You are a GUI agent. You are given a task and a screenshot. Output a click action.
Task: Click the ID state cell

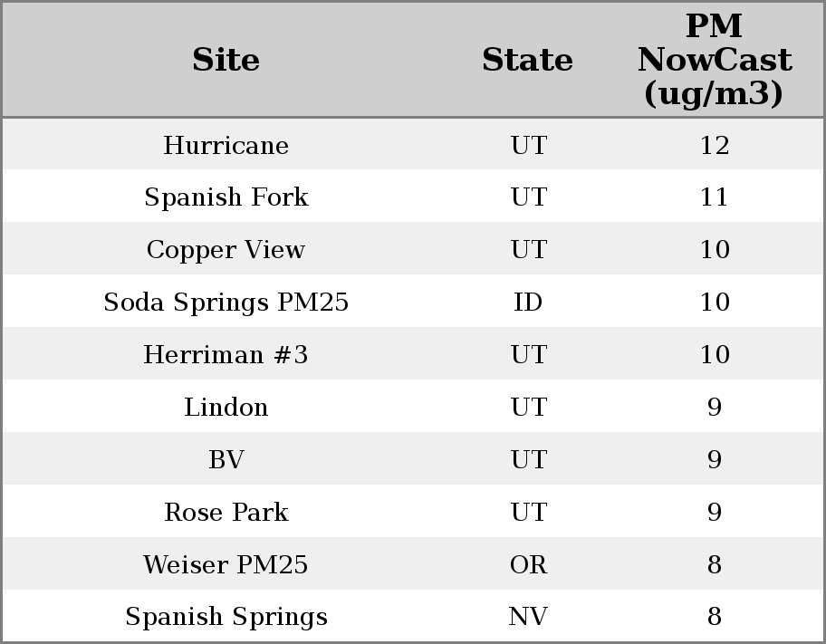coord(528,303)
